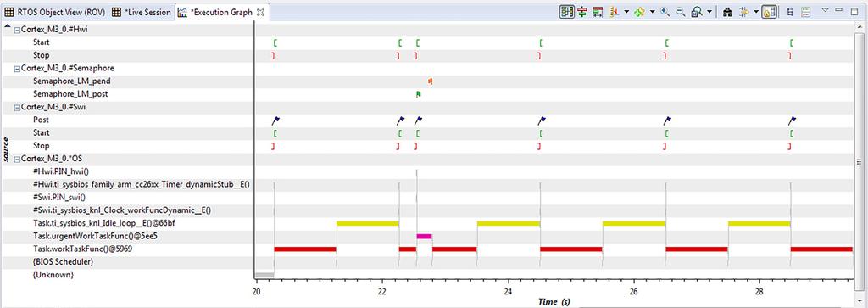The height and width of the screenshot is (308, 868).
Task: Select Task.workTaskFunc()@5969 row
Action: click(x=82, y=249)
